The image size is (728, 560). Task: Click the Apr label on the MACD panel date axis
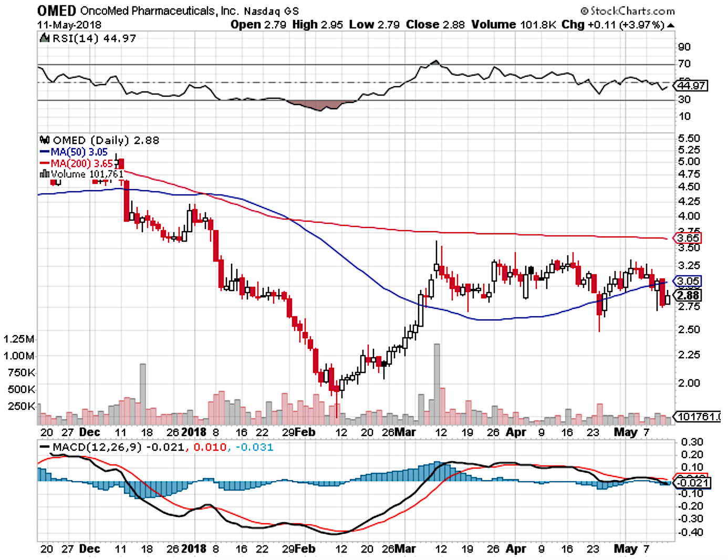516,549
